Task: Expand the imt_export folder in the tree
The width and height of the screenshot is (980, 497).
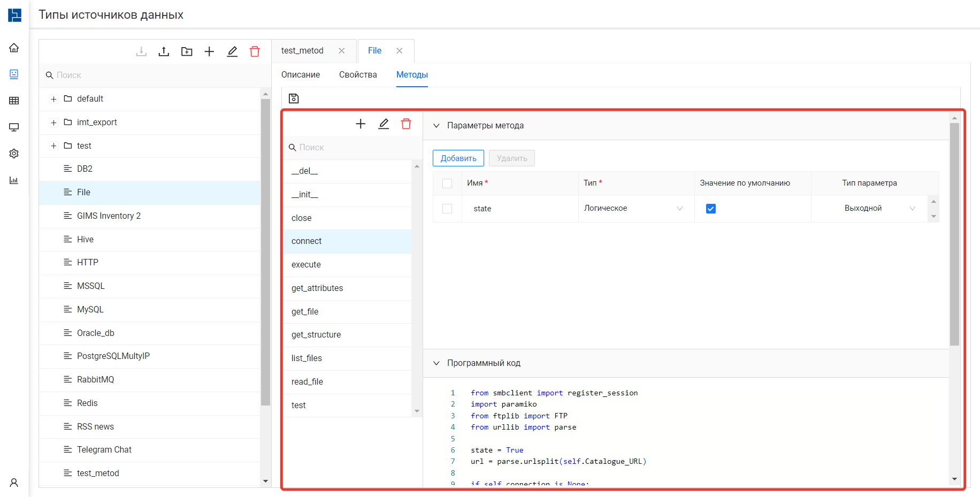Action: click(x=53, y=123)
